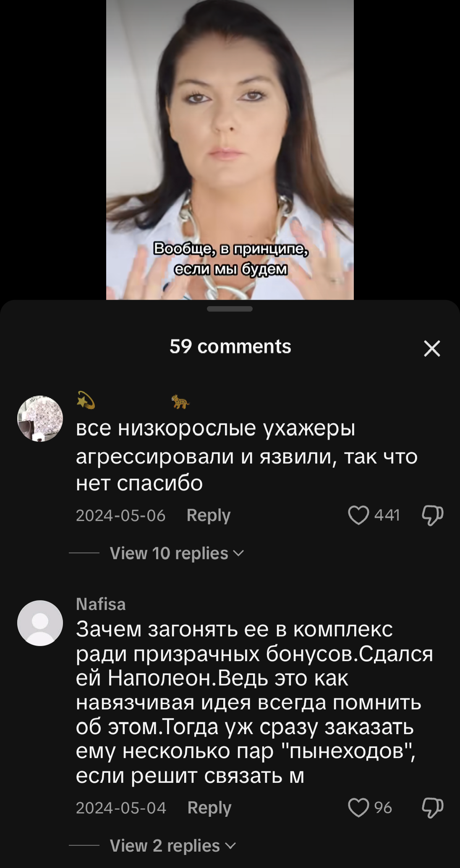Viewport: 460px width, 868px height.
Task: Tap the 441 like count number
Action: click(x=387, y=515)
